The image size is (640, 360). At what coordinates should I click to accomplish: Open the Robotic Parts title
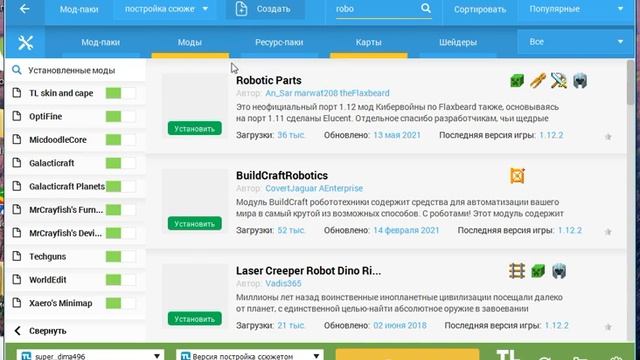click(x=269, y=80)
